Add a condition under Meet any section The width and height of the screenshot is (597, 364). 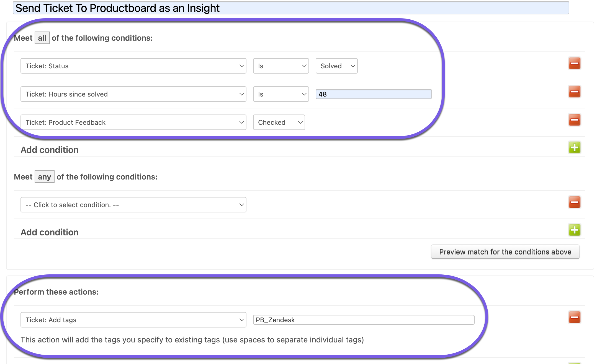point(574,230)
